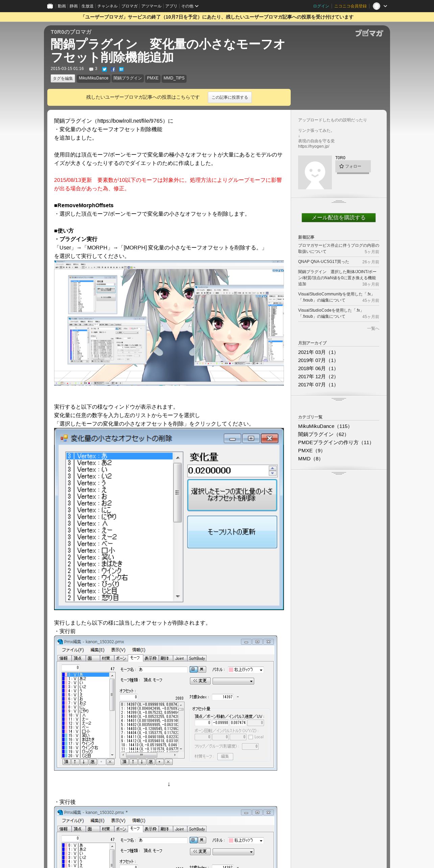Open the MMD（8）category
The width and height of the screenshot is (434, 868).
pyautogui.click(x=310, y=459)
